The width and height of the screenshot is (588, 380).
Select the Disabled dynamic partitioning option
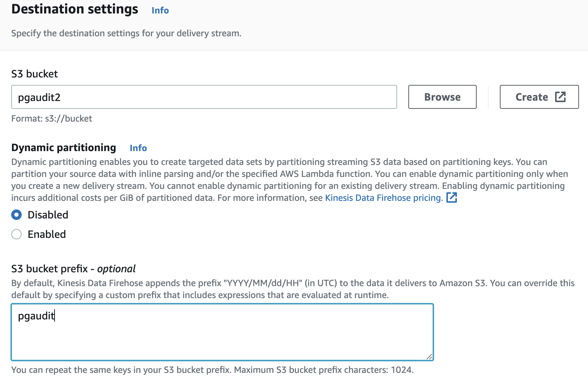click(x=16, y=215)
